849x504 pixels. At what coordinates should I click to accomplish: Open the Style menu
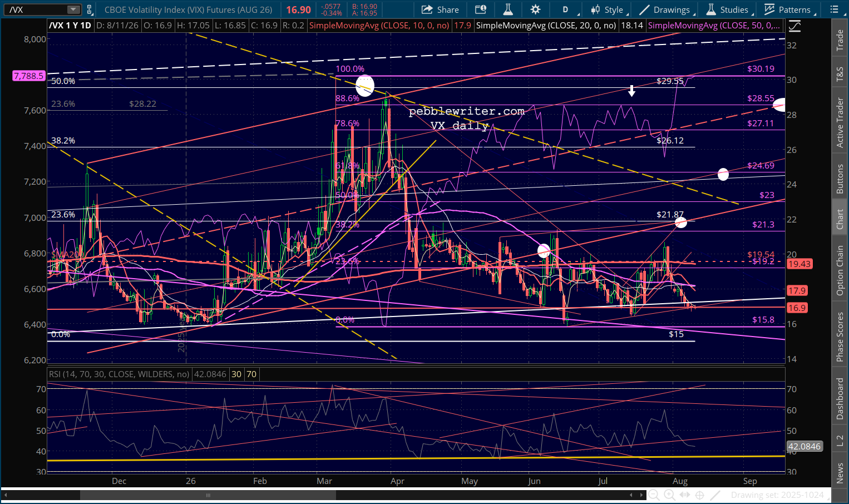(x=609, y=9)
